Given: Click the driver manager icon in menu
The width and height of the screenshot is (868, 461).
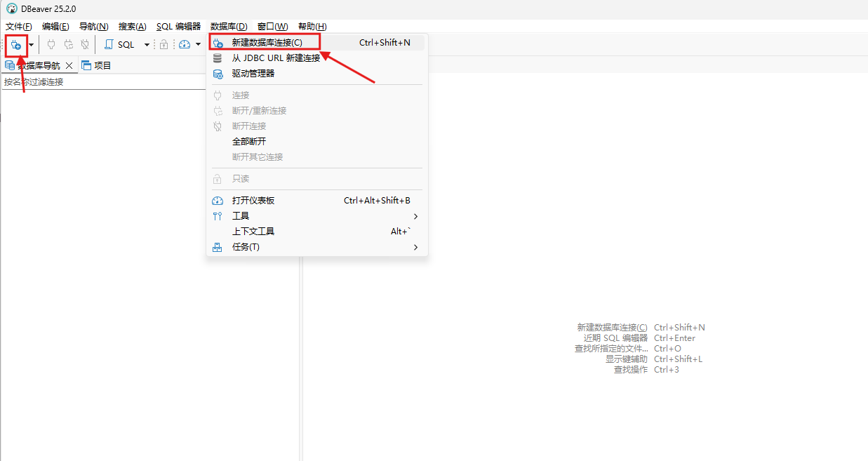Looking at the screenshot, I should (218, 74).
